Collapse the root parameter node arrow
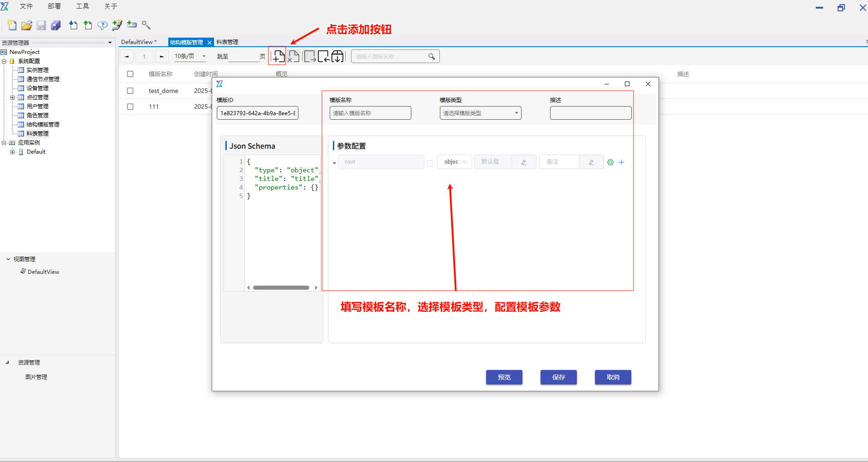This screenshot has height=462, width=868. pyautogui.click(x=334, y=163)
